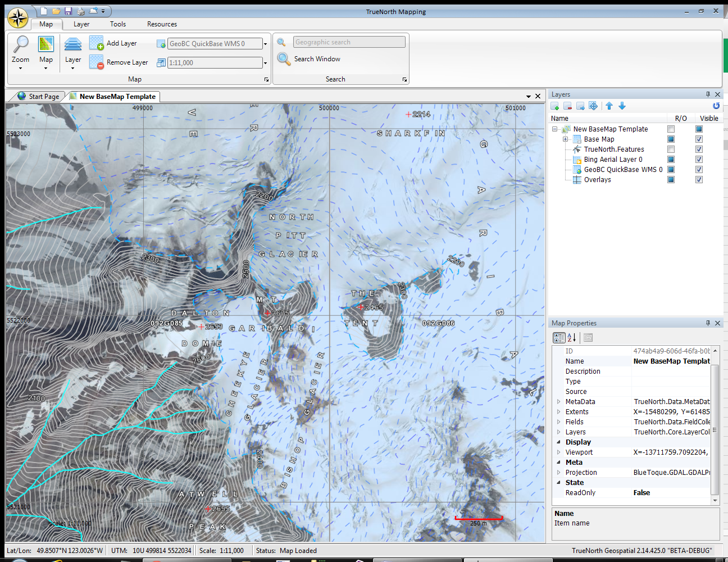This screenshot has height=562, width=728.
Task: Click the Geographic search input field
Action: click(x=349, y=42)
